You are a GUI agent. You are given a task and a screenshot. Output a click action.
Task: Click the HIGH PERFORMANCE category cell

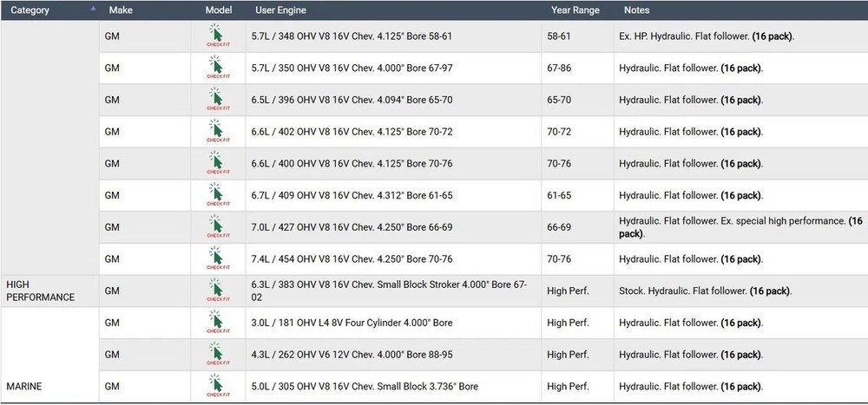(41, 291)
